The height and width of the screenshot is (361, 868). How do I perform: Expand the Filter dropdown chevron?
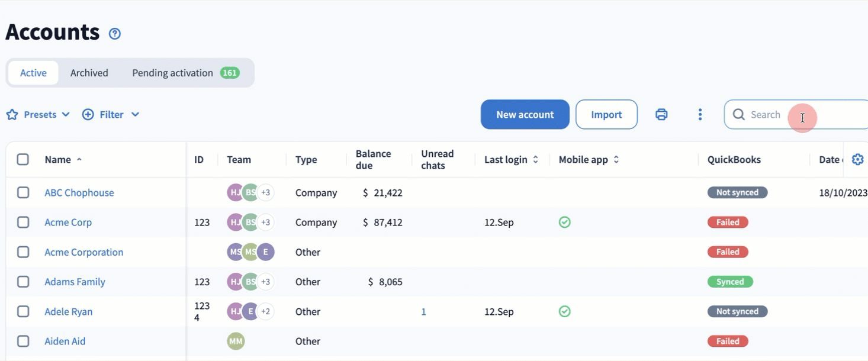click(135, 115)
